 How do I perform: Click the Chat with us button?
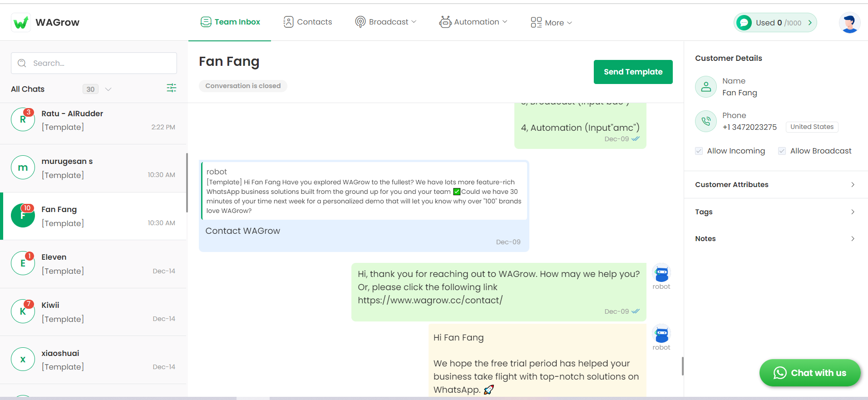tap(810, 373)
